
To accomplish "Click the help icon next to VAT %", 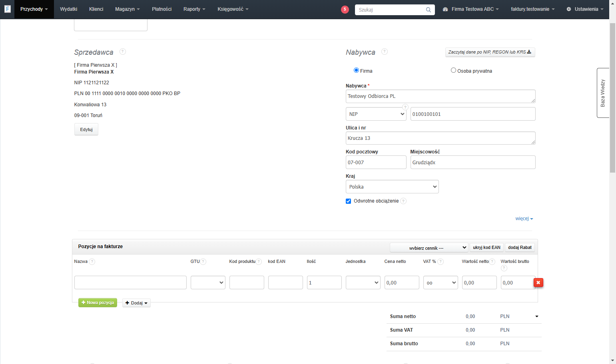I will (x=441, y=262).
